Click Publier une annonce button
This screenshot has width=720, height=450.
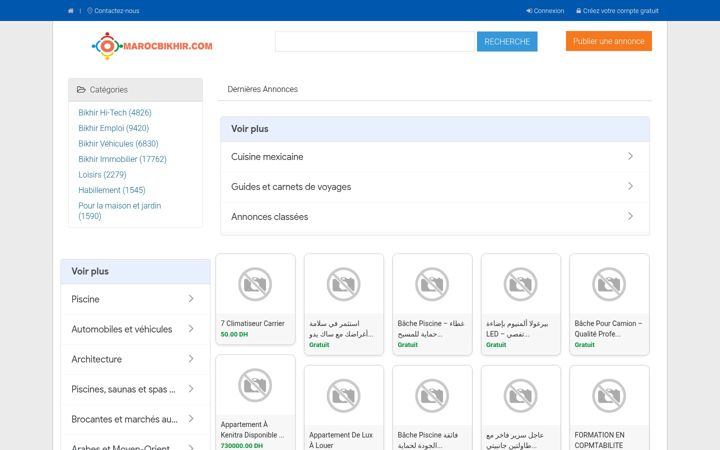point(608,41)
